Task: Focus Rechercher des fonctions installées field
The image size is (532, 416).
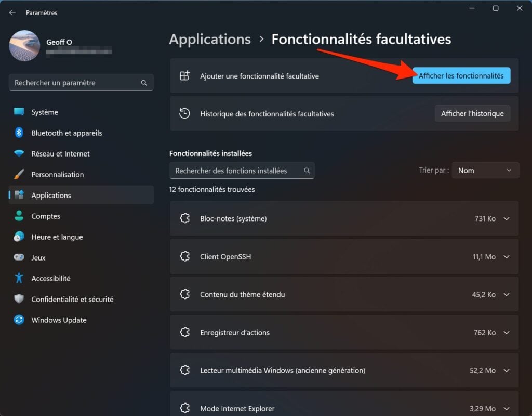Action: click(x=242, y=171)
